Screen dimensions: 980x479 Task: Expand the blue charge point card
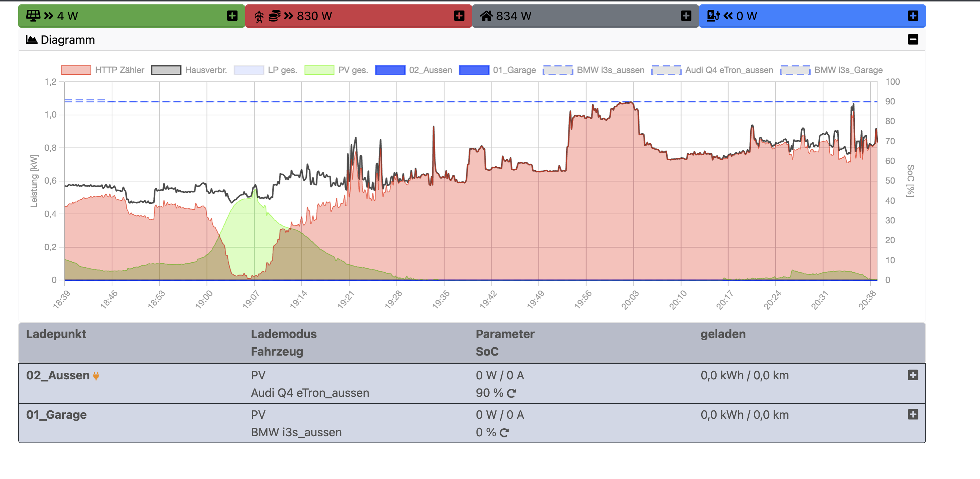[913, 16]
